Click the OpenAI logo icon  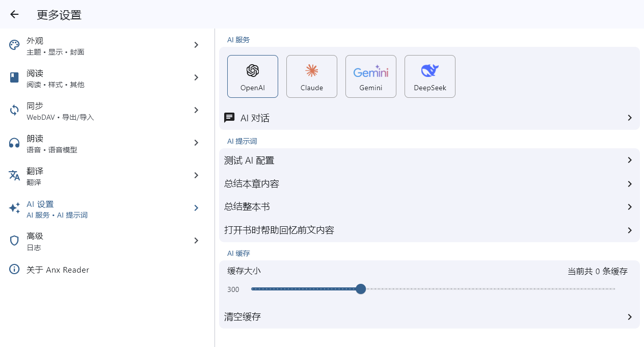coord(253,71)
